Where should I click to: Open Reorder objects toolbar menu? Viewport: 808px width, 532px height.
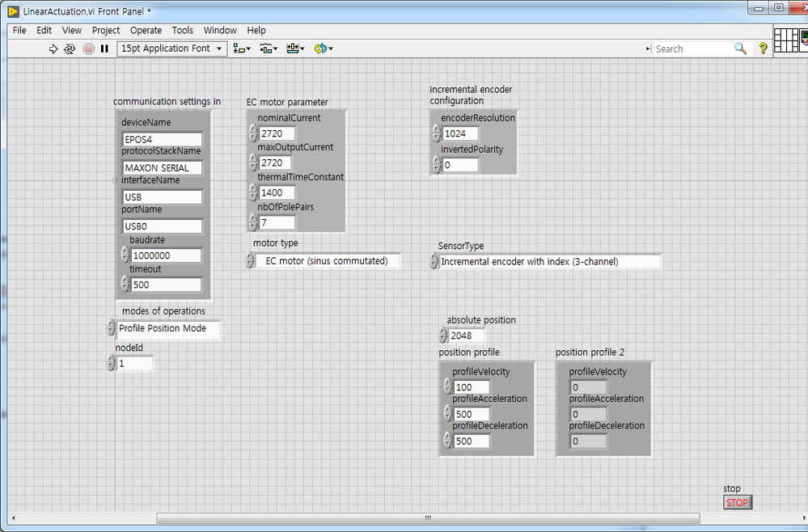tap(323, 49)
